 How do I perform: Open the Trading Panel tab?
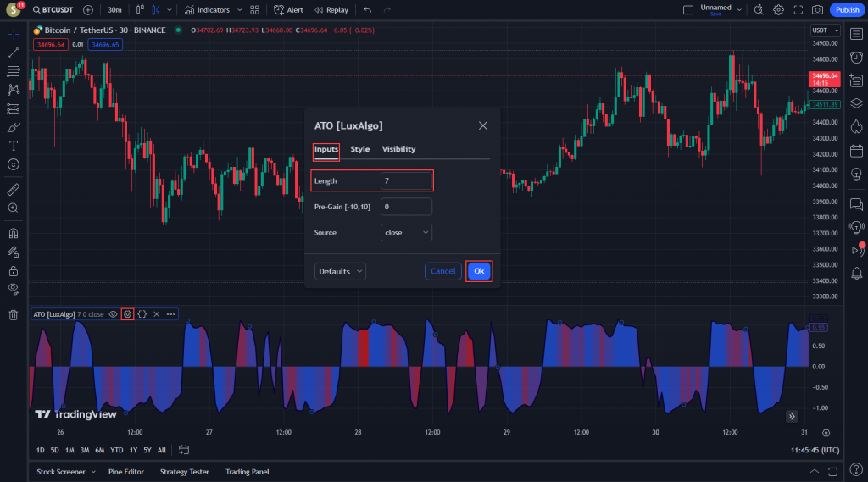point(248,472)
